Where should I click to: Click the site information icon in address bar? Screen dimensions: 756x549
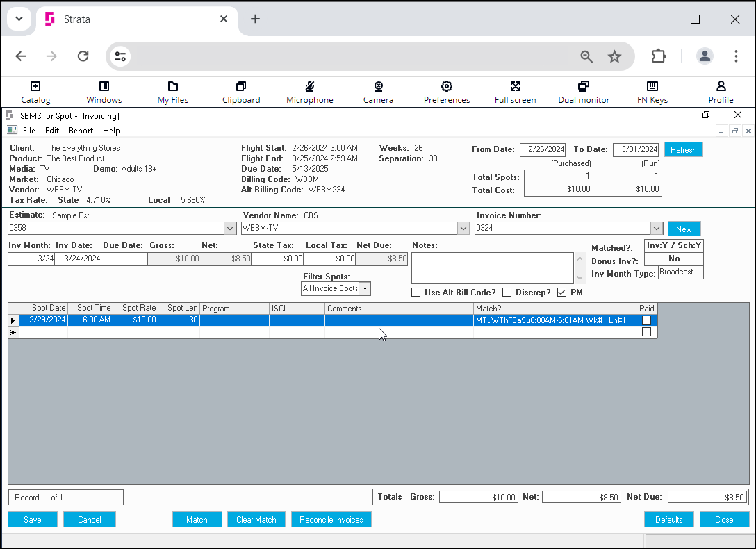[120, 56]
